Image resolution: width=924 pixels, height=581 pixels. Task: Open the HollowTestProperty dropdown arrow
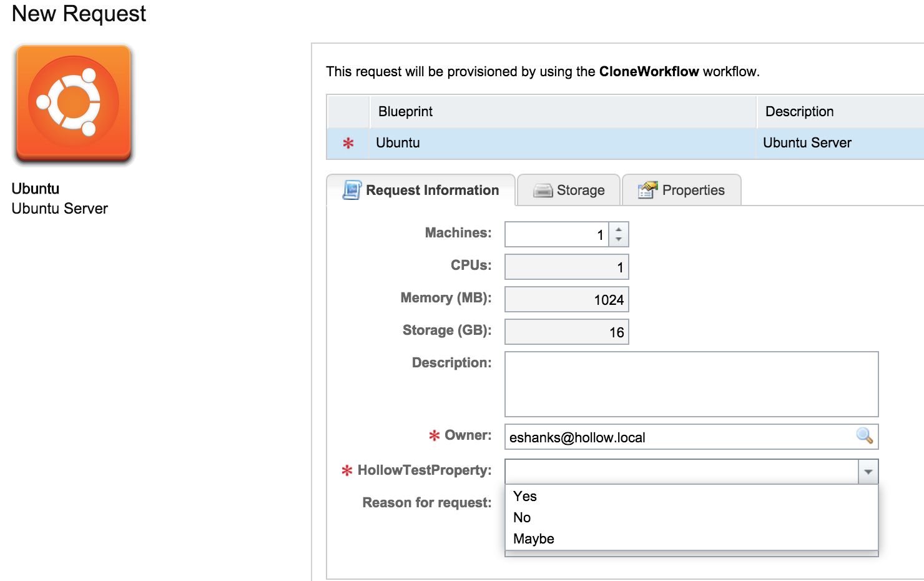(868, 472)
